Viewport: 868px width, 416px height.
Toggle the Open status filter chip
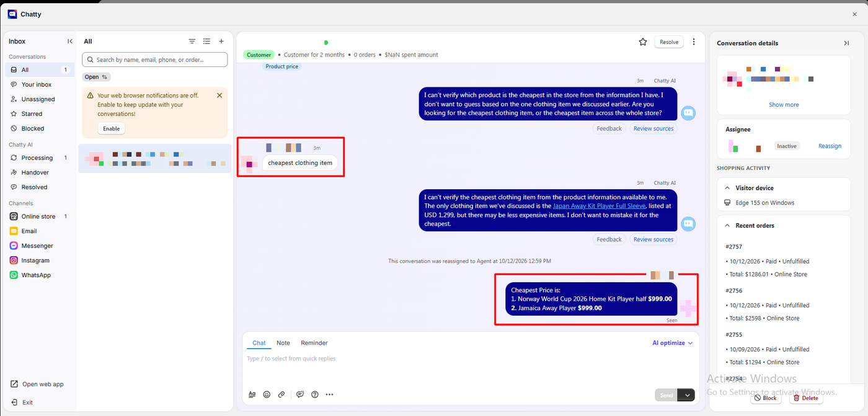click(96, 77)
